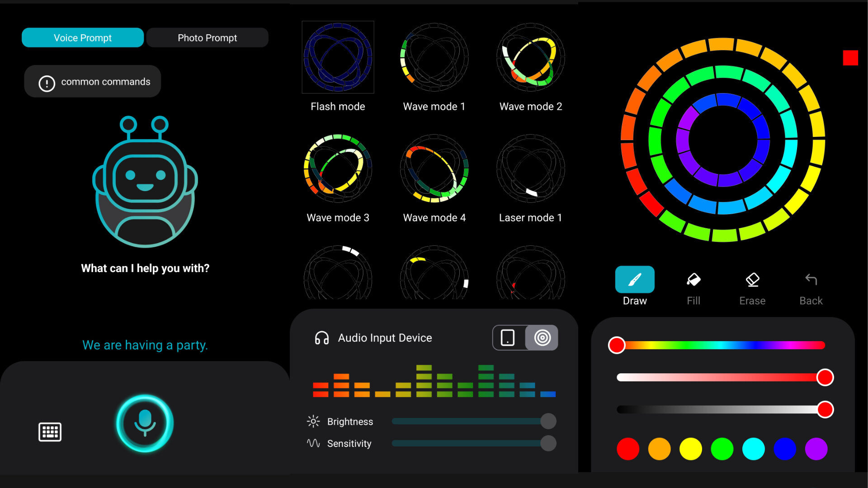Switch audio input to phone device
This screenshot has height=488, width=868.
[x=508, y=338]
